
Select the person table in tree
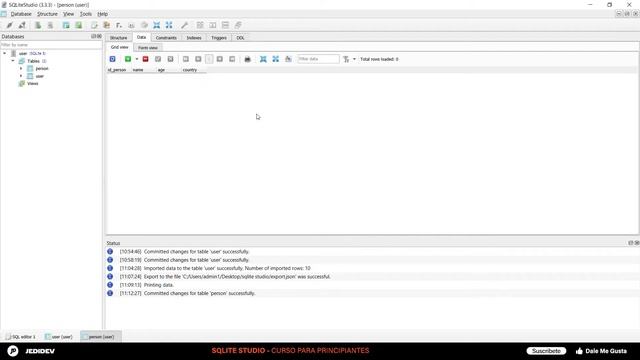42,69
